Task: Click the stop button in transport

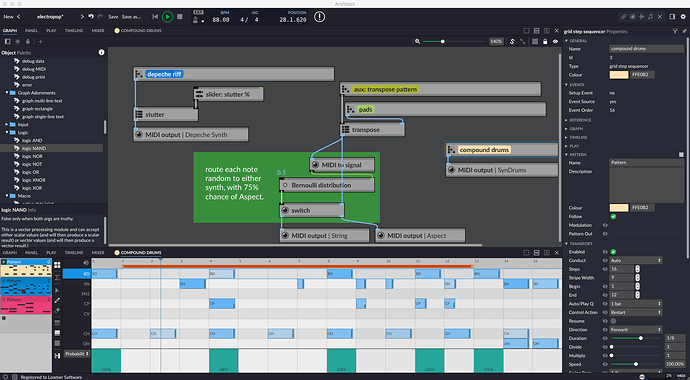Action: click(180, 17)
